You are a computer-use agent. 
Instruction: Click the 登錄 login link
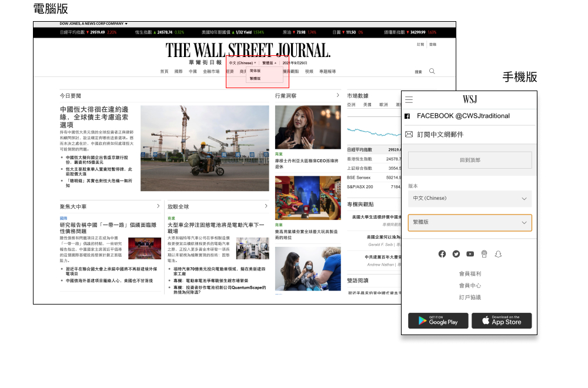pos(433,45)
